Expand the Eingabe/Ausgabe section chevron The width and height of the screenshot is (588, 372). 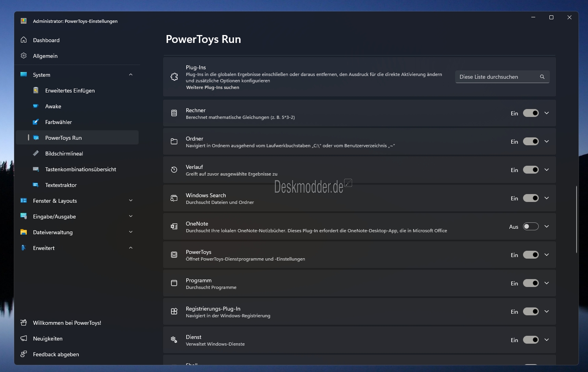[x=131, y=216]
